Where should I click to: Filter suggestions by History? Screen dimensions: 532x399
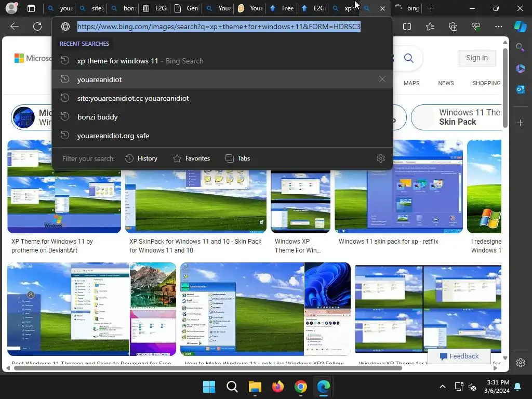[141, 158]
